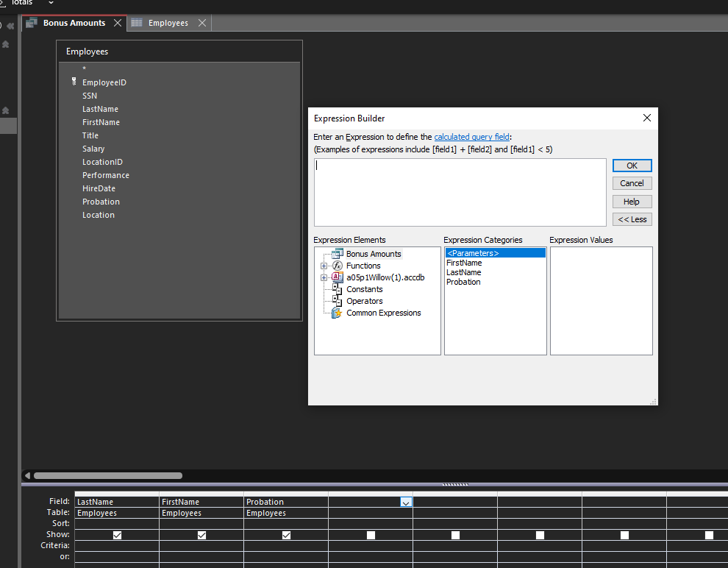Open the calculated query field link
Screen dimensions: 728x568
tap(471, 137)
